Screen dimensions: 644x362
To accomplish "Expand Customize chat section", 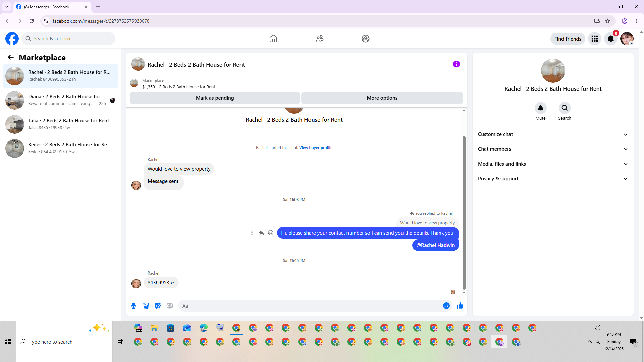I will tap(553, 134).
